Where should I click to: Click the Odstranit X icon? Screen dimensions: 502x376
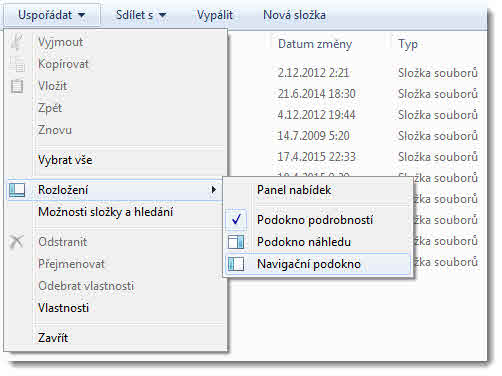(x=16, y=242)
